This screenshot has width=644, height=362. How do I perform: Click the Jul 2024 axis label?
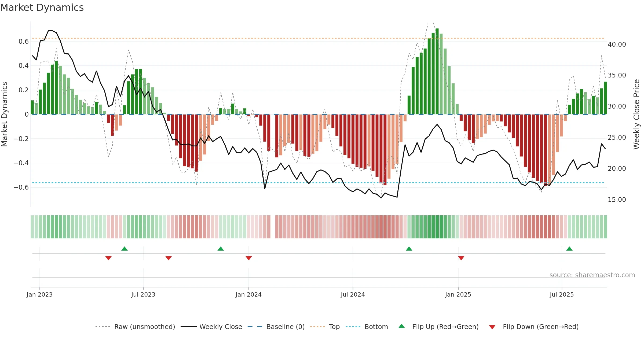click(353, 294)
